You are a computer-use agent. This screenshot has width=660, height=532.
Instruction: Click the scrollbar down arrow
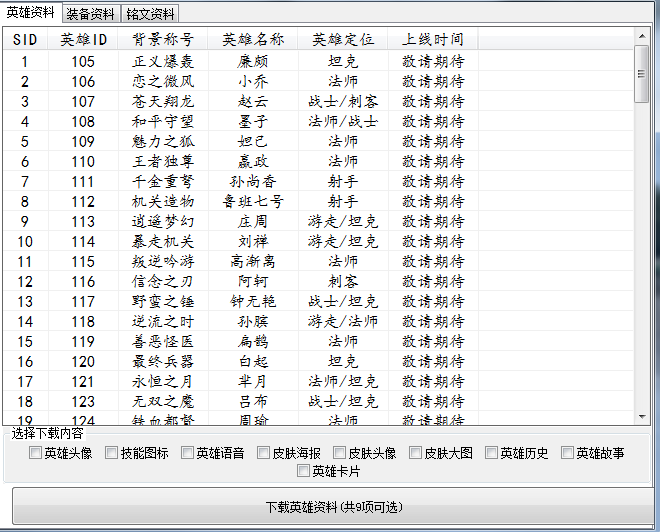[x=642, y=415]
